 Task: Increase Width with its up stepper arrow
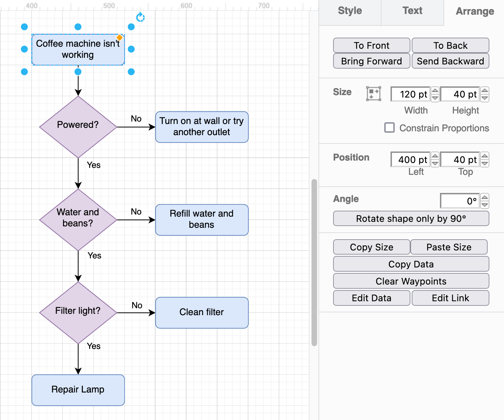(x=435, y=91)
